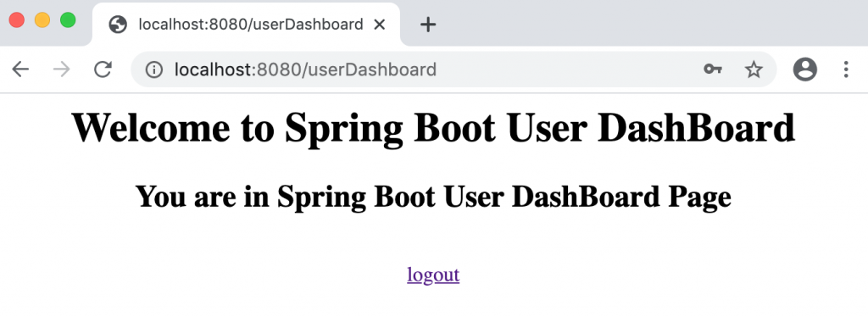Click text You are in Spring Boot User DashBoard Page
This screenshot has width=868, height=317.
433,197
